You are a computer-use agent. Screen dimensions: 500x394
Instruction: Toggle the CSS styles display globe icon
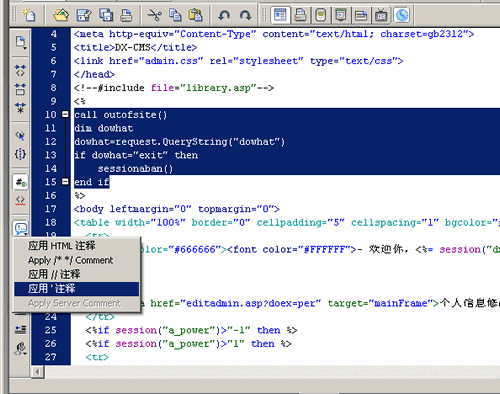(402, 15)
